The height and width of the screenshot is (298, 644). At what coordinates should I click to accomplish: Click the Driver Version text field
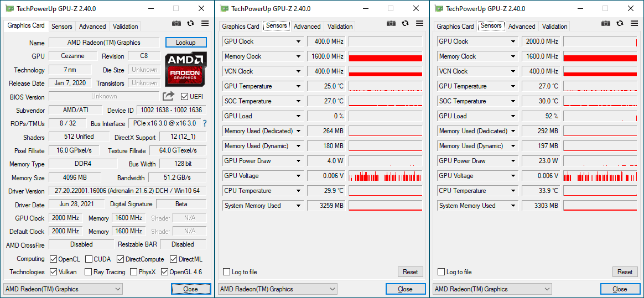(x=127, y=191)
